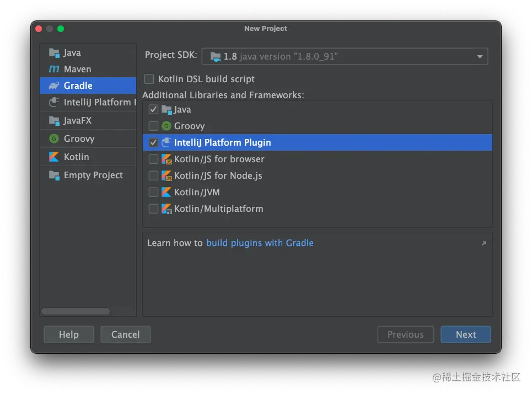Check the Kotlin/JS for browser checkbox

point(153,159)
